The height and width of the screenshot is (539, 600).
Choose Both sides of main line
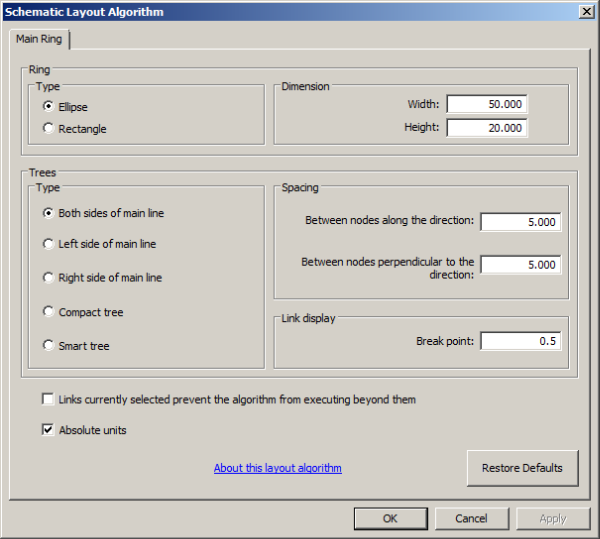[48, 213]
